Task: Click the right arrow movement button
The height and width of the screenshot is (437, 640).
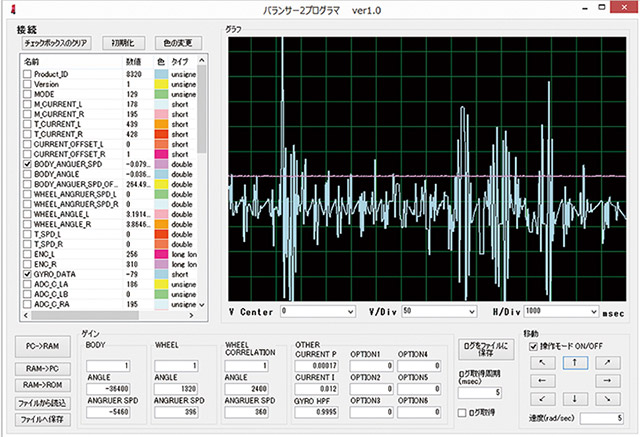Action: (608, 381)
